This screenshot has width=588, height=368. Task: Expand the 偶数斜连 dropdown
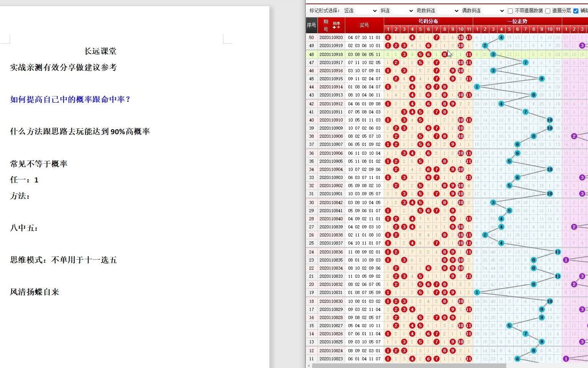tap(483, 11)
